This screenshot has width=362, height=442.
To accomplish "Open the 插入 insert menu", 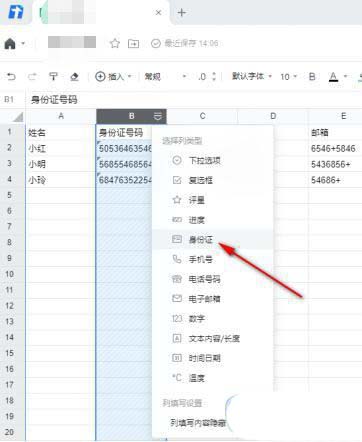I will coord(113,77).
